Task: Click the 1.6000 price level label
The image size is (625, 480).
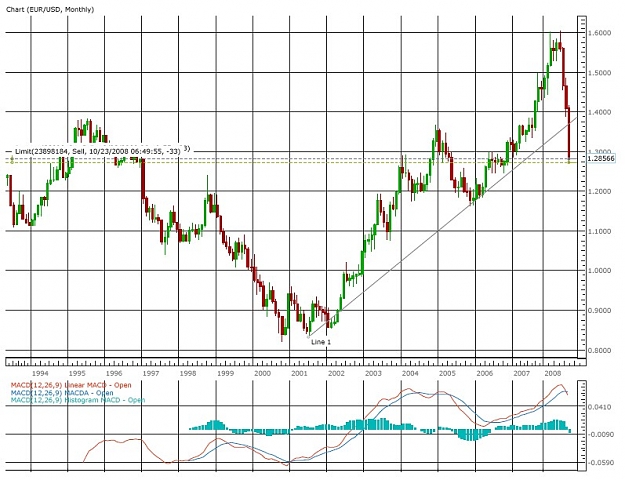Action: click(600, 33)
